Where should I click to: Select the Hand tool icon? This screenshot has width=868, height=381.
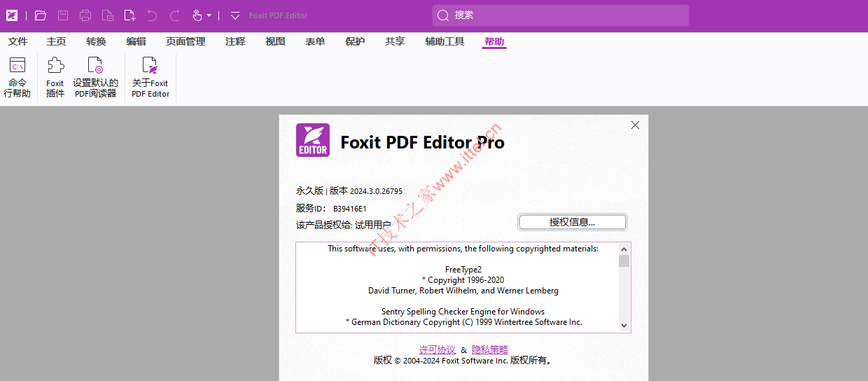(x=197, y=15)
